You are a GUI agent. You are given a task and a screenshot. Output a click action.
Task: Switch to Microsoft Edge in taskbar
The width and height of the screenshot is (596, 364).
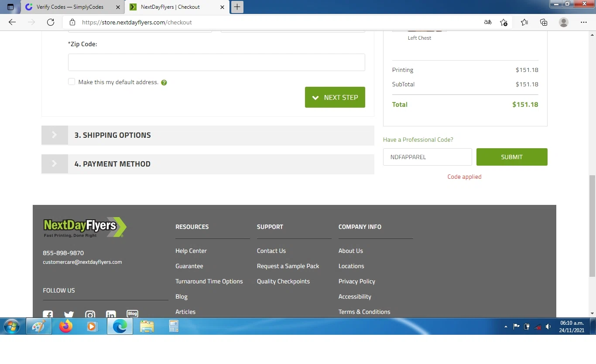[120, 326]
